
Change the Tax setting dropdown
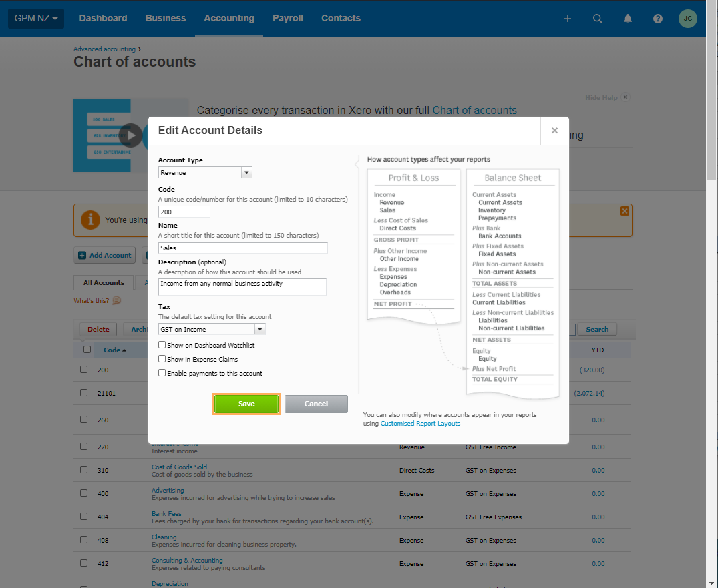click(260, 329)
